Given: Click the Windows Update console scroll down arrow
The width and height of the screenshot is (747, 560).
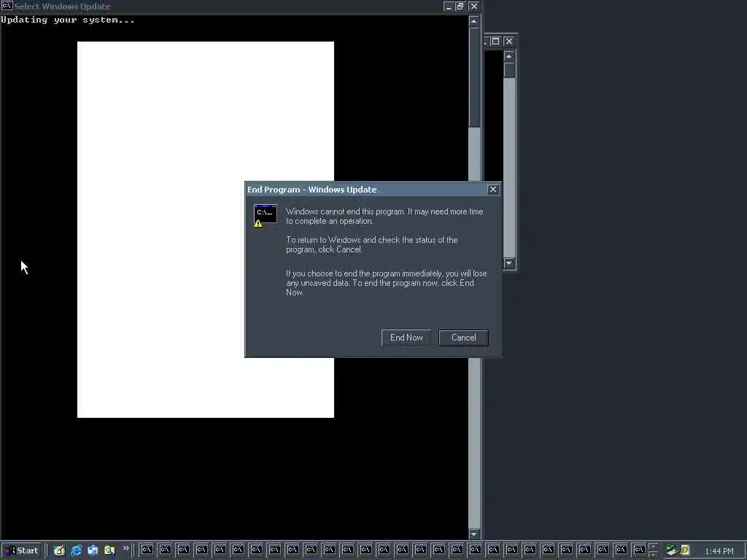Looking at the screenshot, I should 474,534.
